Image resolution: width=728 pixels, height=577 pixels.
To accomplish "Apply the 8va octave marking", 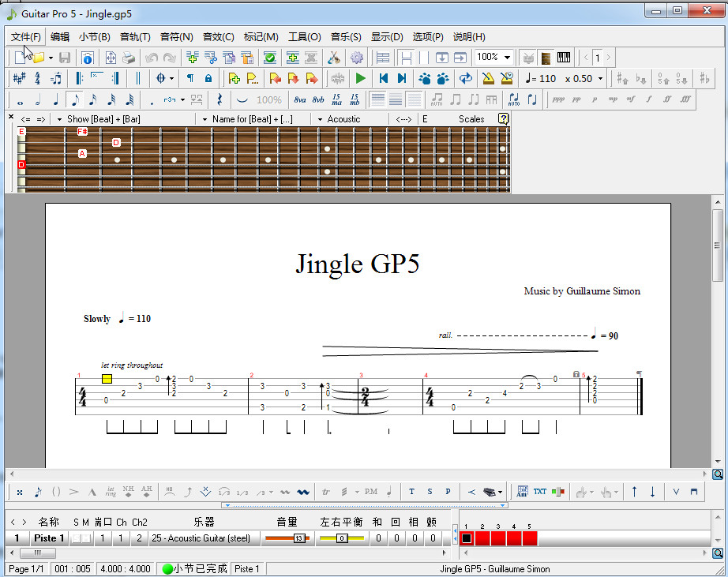I will point(300,99).
